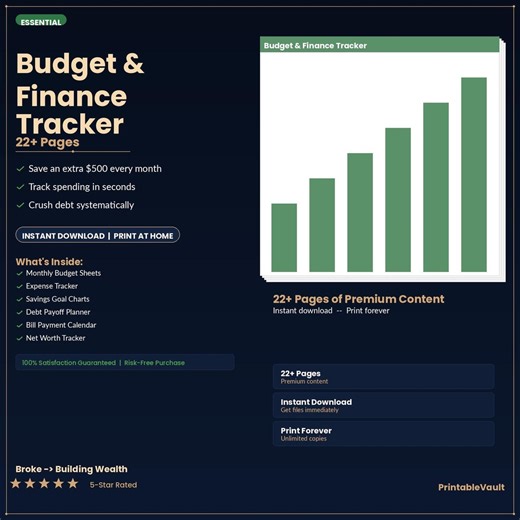Click the 'What's Inside:' heading

click(x=49, y=262)
